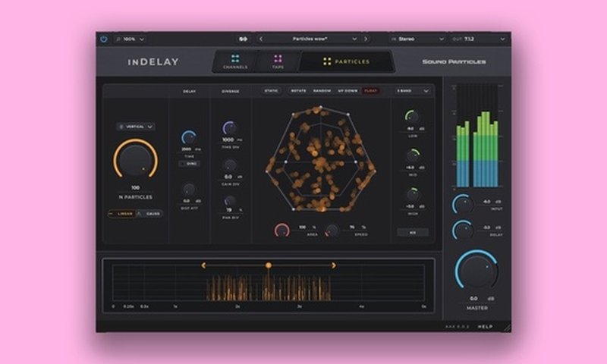Switch to the Taps tab

point(278,61)
